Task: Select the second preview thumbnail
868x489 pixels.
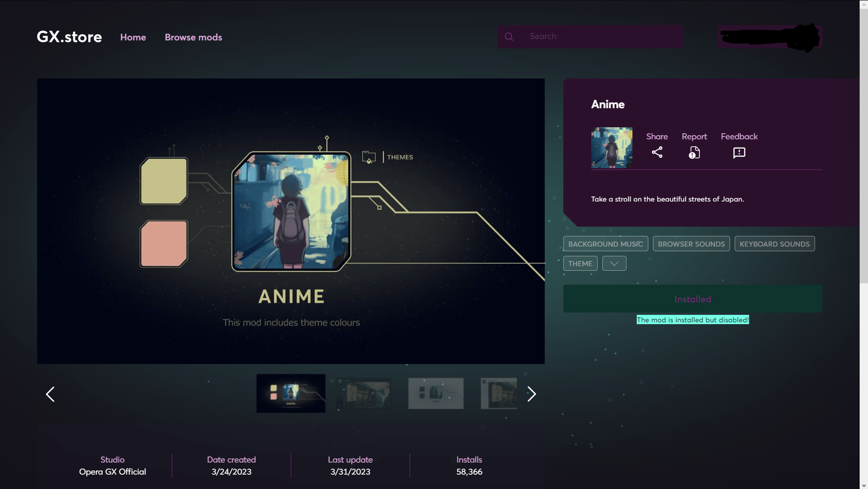Action: [x=363, y=393]
